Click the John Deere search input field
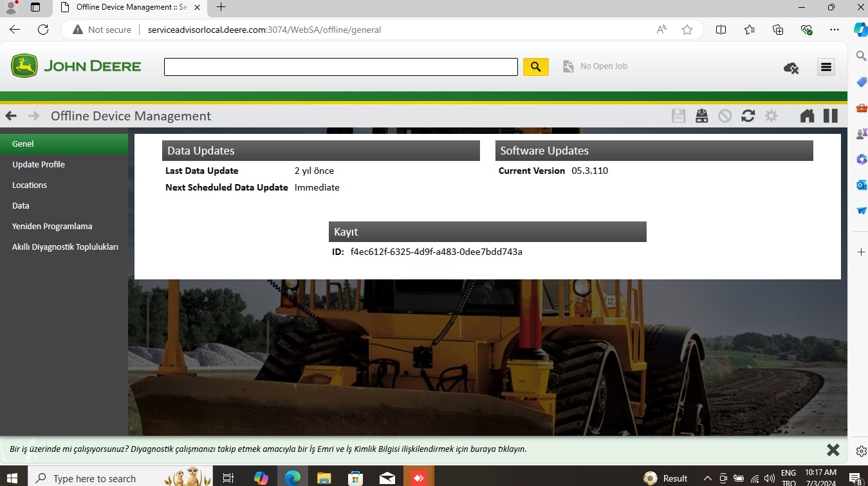The width and height of the screenshot is (868, 486). coord(340,67)
